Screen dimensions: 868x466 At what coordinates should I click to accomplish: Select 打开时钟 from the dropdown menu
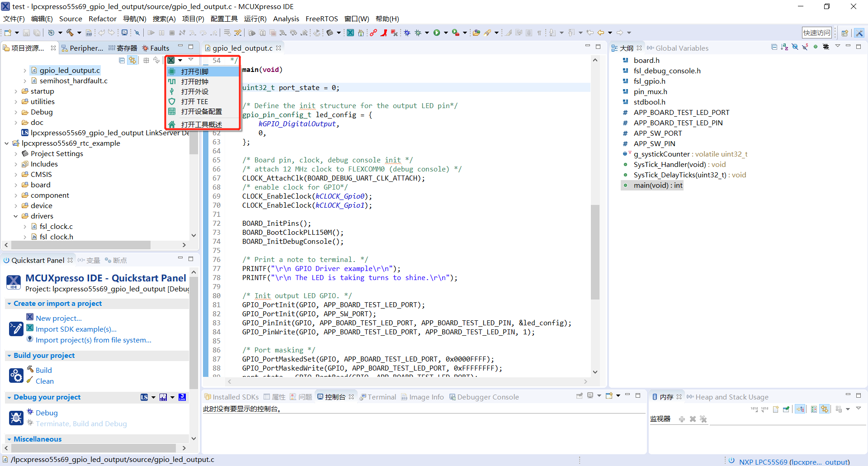[x=195, y=82]
